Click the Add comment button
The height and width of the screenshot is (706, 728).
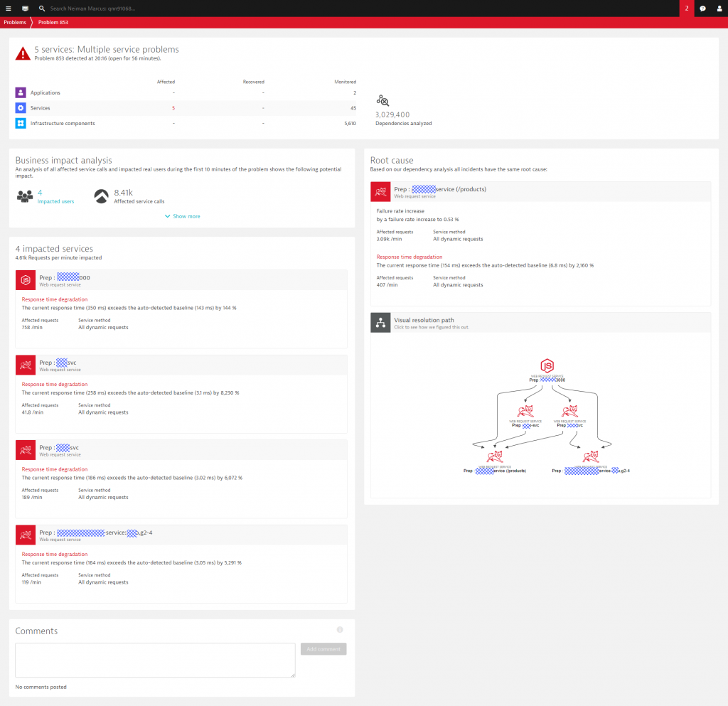point(323,648)
